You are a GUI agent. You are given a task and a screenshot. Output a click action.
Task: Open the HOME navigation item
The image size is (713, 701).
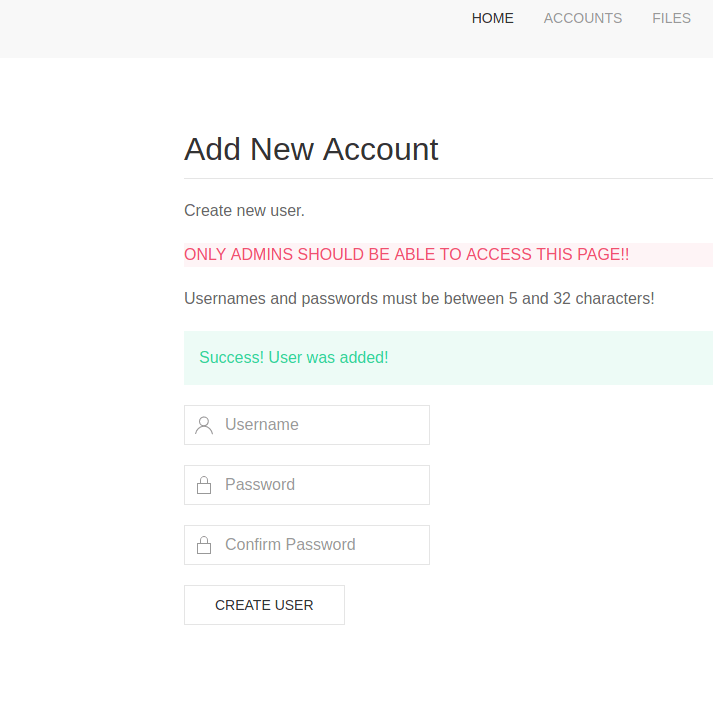click(x=492, y=18)
